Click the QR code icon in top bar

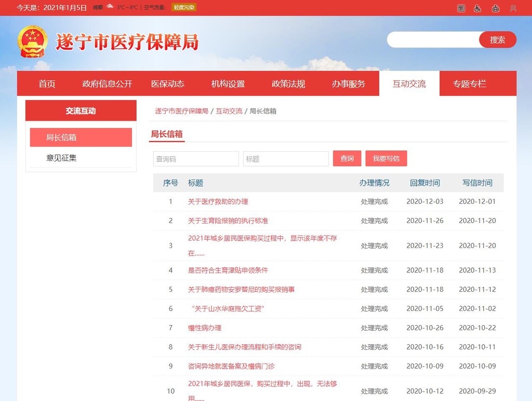(x=461, y=8)
